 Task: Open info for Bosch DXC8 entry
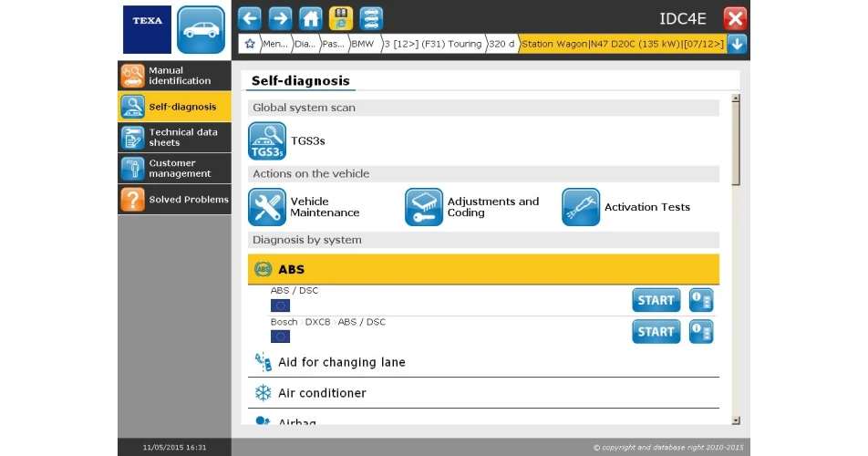pyautogui.click(x=701, y=331)
